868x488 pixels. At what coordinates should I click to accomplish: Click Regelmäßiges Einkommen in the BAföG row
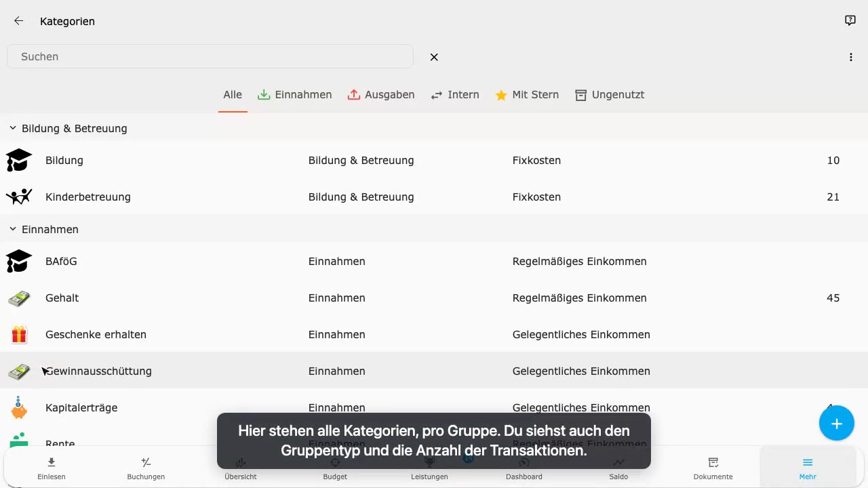(x=580, y=262)
